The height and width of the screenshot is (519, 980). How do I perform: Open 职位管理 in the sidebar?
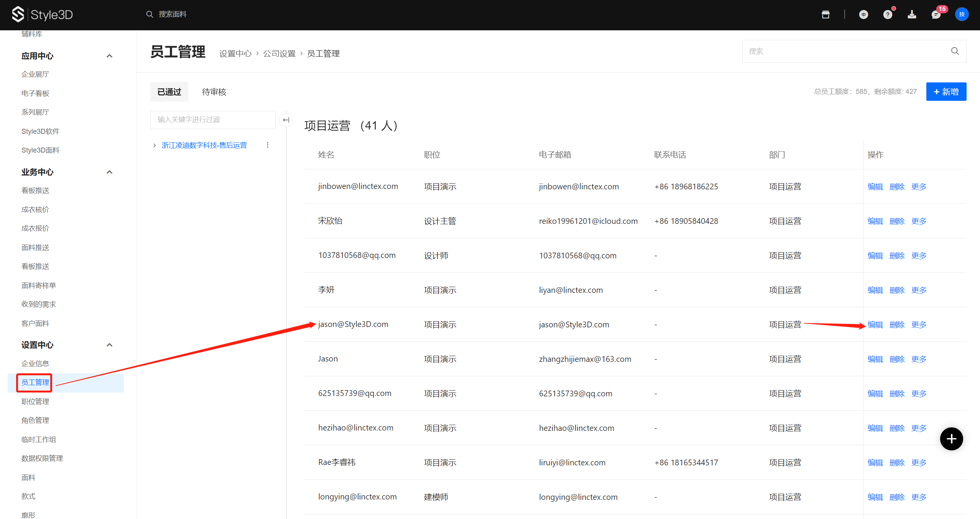point(35,401)
